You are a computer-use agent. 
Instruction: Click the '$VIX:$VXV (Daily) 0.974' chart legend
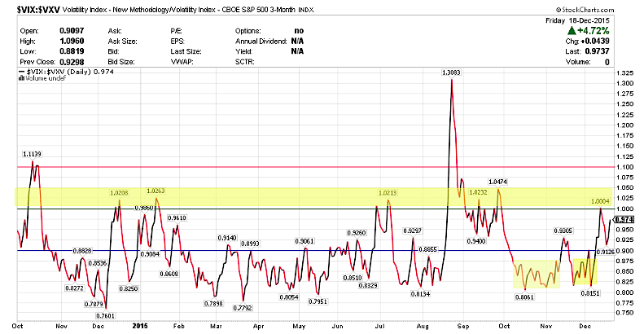tap(67, 72)
